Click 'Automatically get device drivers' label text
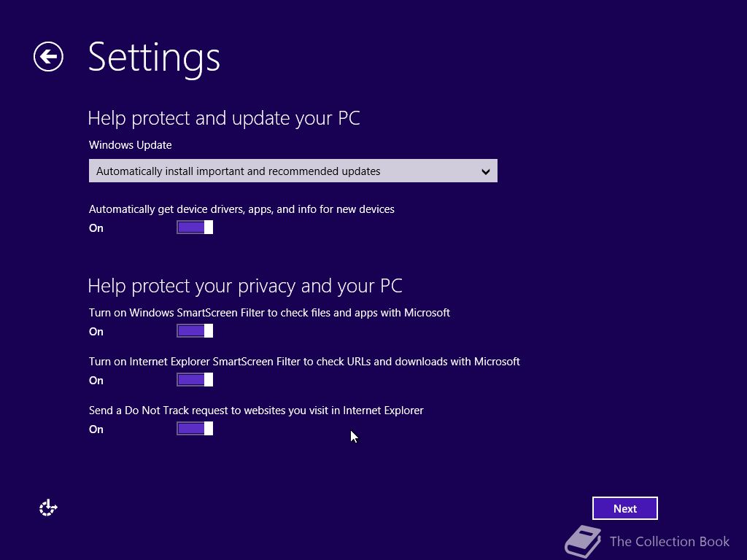Screen dimensions: 747x560 coord(241,209)
